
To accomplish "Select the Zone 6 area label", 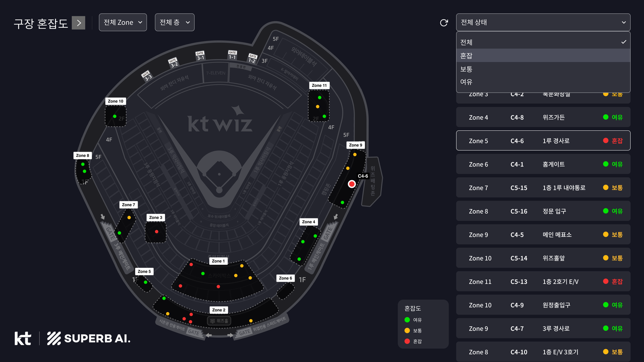I will point(285,278).
